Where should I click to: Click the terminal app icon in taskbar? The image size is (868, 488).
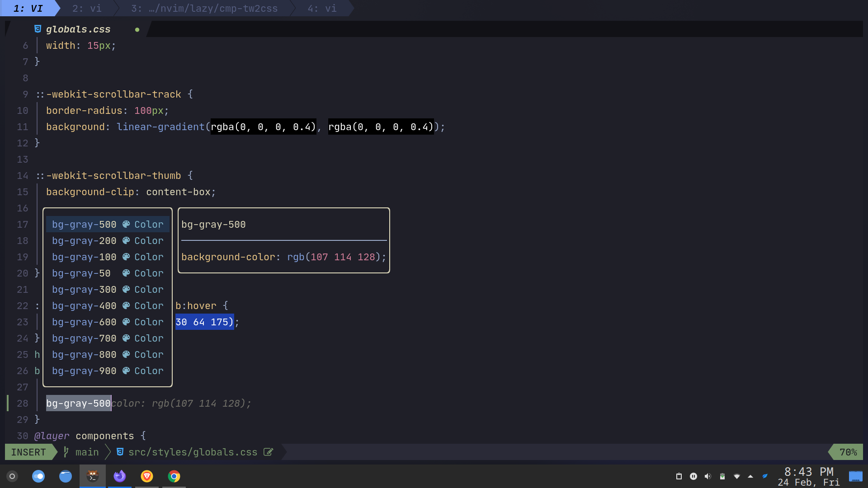(x=93, y=476)
